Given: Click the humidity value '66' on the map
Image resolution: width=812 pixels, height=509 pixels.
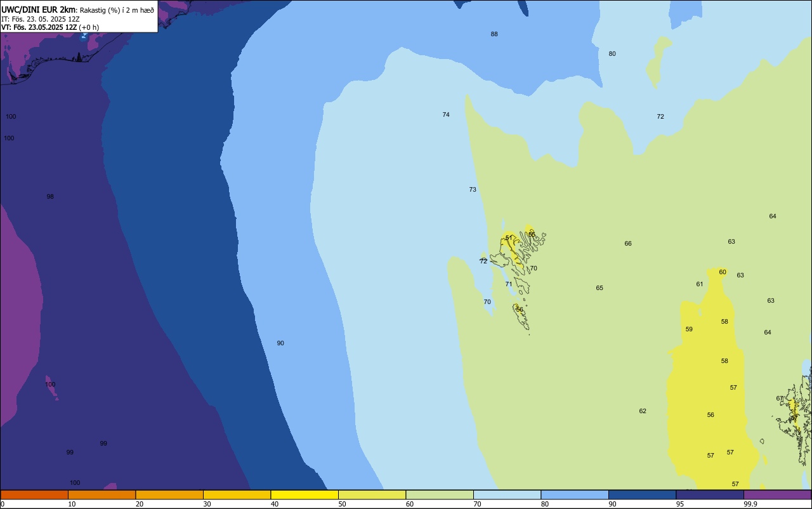Looking at the screenshot, I should pos(628,244).
